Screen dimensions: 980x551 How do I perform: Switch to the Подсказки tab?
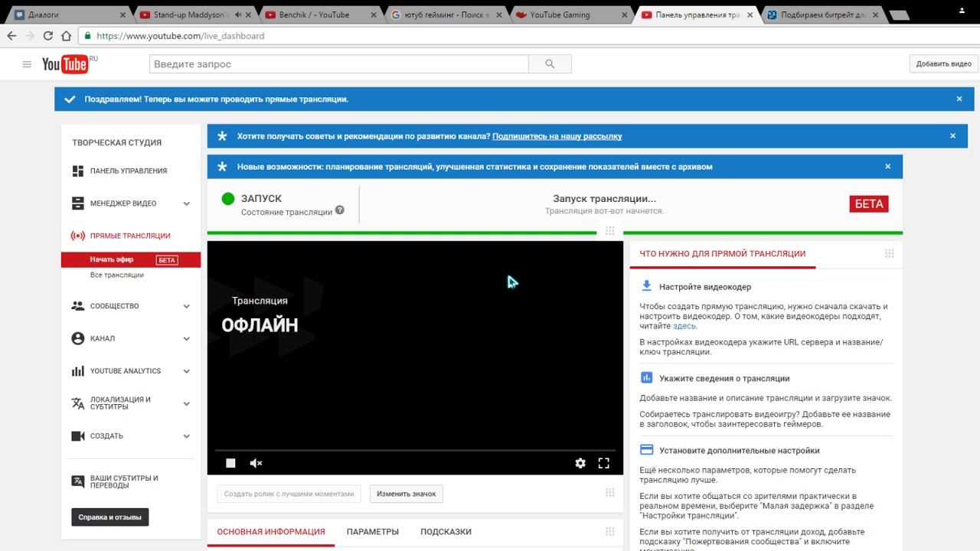click(446, 532)
